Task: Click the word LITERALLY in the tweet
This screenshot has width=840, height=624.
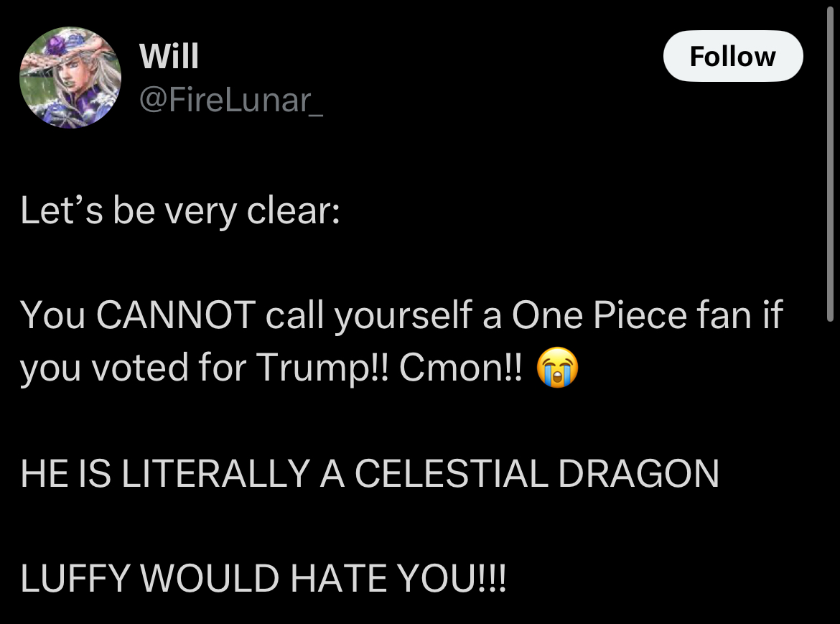Action: (216, 474)
